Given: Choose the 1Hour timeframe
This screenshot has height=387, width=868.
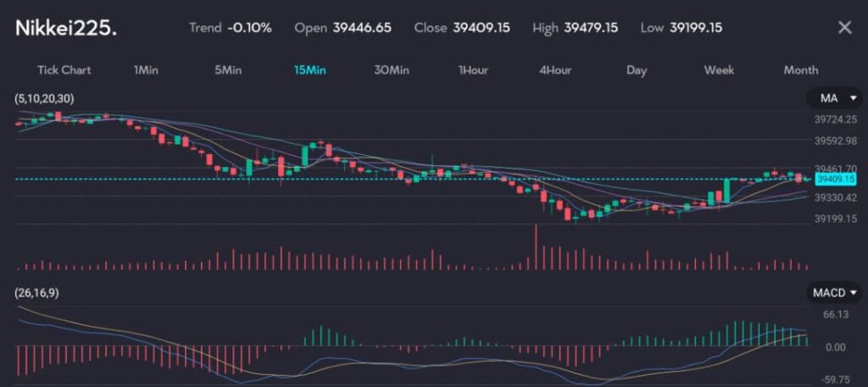Looking at the screenshot, I should point(473,70).
